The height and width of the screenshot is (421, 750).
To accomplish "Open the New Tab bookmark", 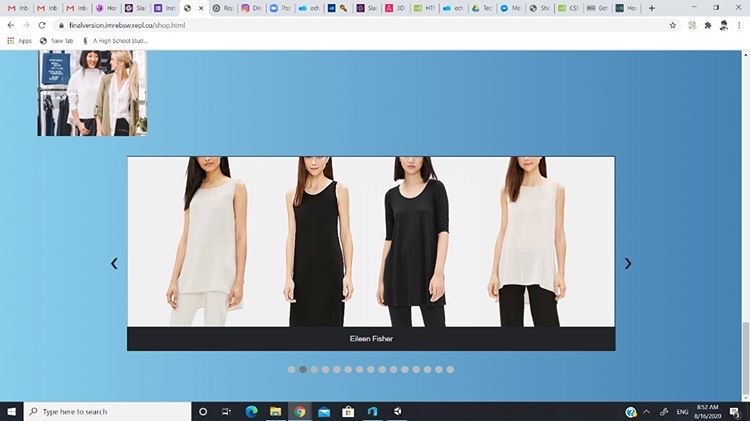I will pos(57,41).
